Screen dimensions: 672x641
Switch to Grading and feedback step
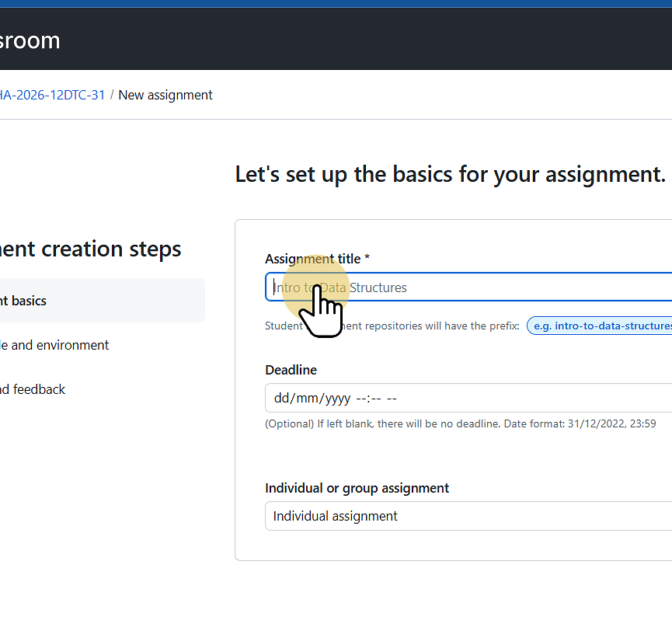tap(33, 389)
